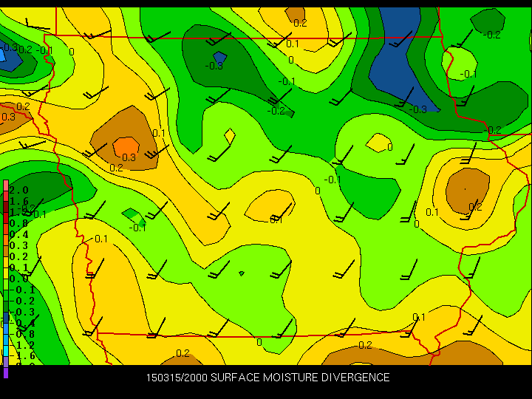The image size is (532, 399).
Task: Click the 0.3 label at the left edge
Action: tap(8, 117)
